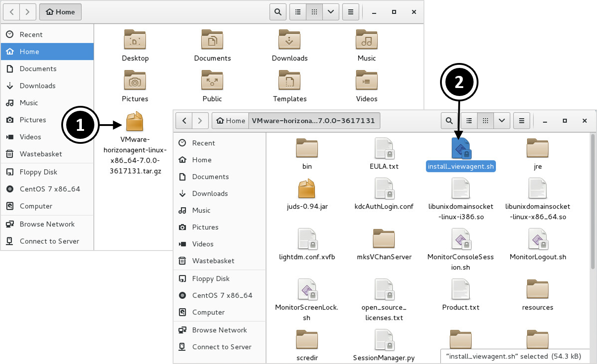Select CentOS 7 x86_64 in front window sidebar
This screenshot has width=597, height=364.
(220, 295)
